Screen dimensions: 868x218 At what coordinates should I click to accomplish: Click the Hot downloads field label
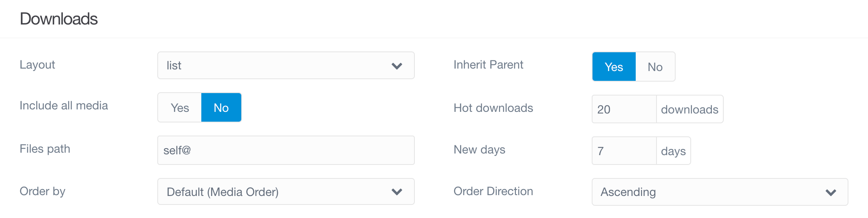click(493, 108)
